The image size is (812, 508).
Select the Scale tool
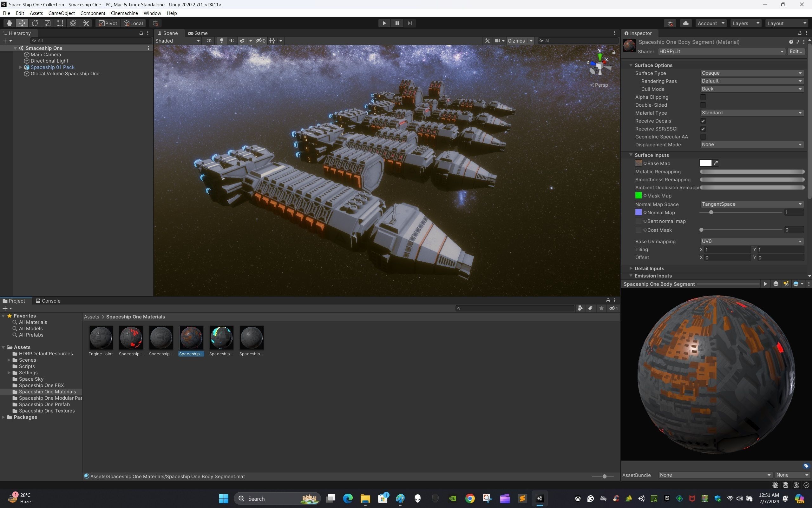[48, 23]
